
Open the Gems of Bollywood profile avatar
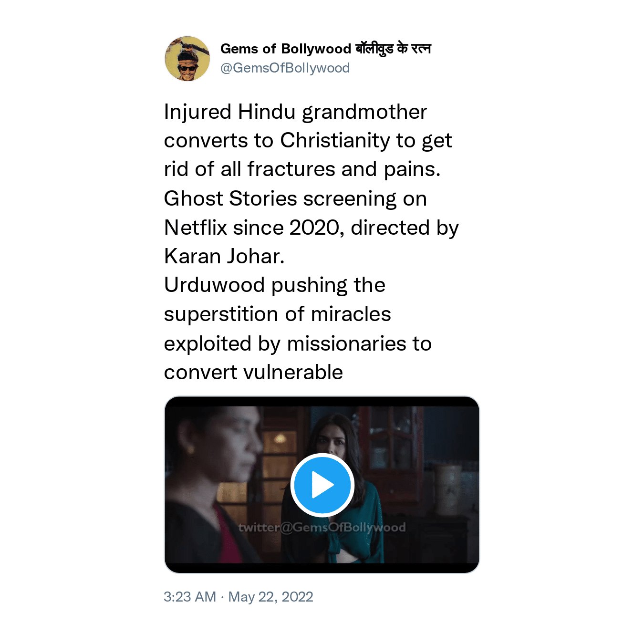(x=187, y=59)
